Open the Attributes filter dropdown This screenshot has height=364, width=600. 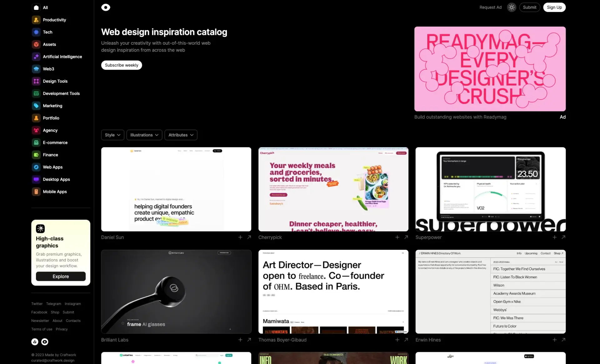click(x=181, y=135)
